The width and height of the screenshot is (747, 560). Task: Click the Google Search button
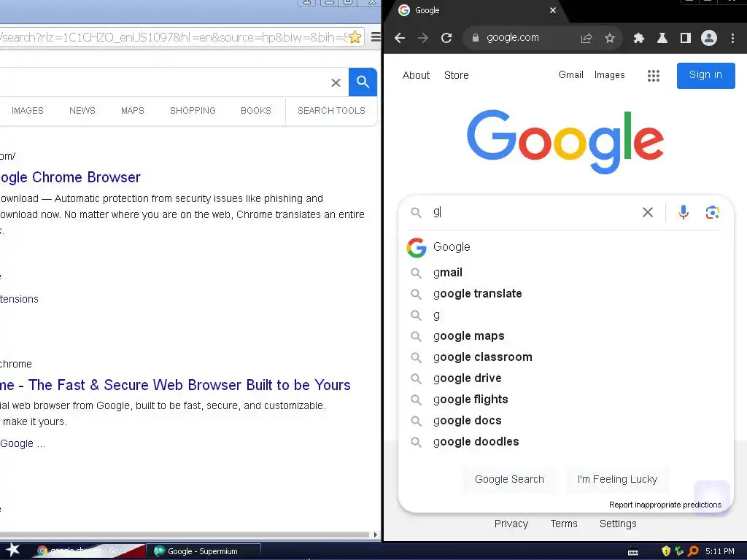(509, 480)
